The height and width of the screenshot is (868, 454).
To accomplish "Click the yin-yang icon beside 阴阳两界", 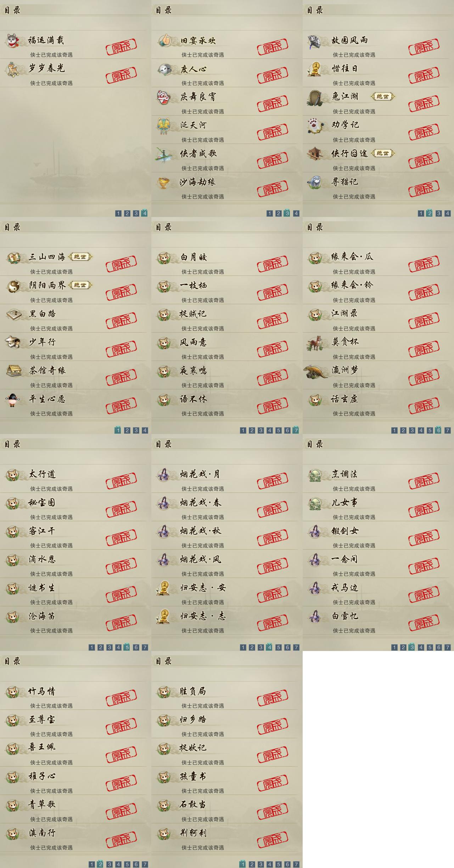I will click(x=13, y=286).
